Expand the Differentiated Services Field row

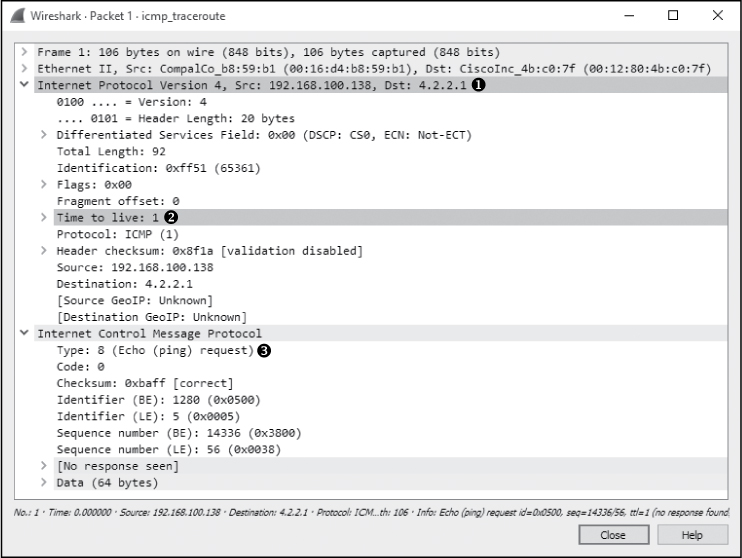pos(44,134)
